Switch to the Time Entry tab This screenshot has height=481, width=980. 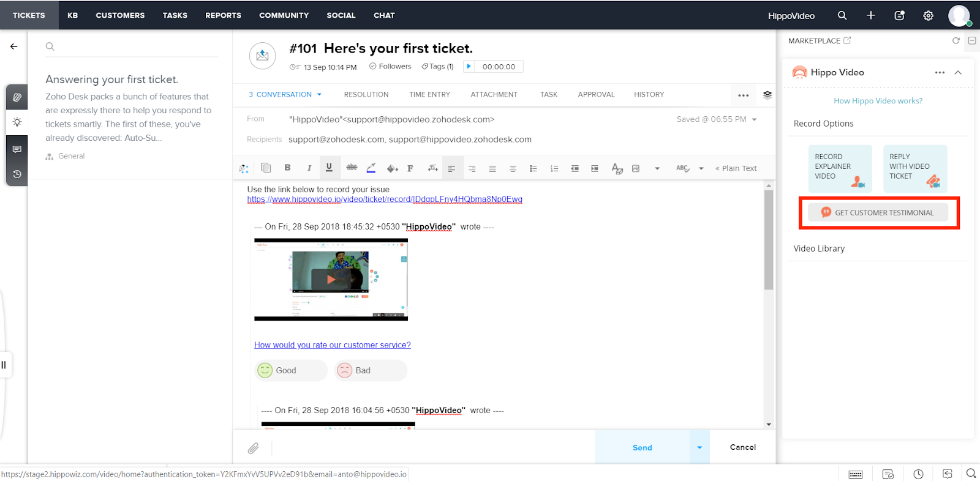coord(429,95)
